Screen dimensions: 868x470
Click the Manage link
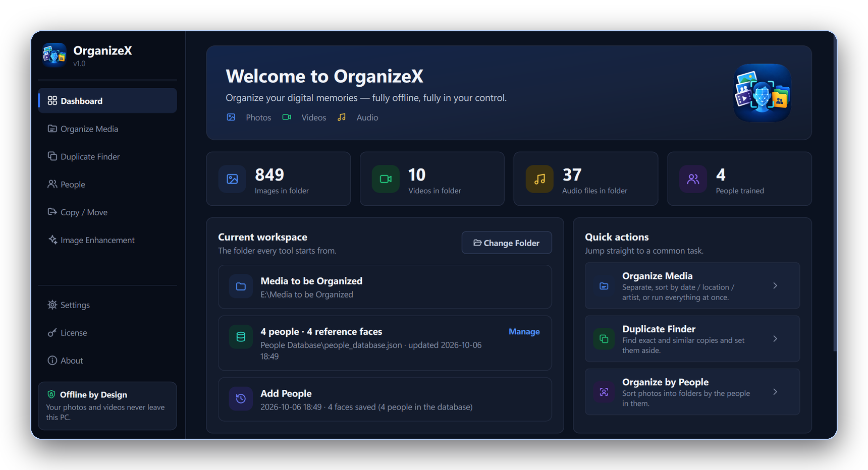(x=524, y=331)
